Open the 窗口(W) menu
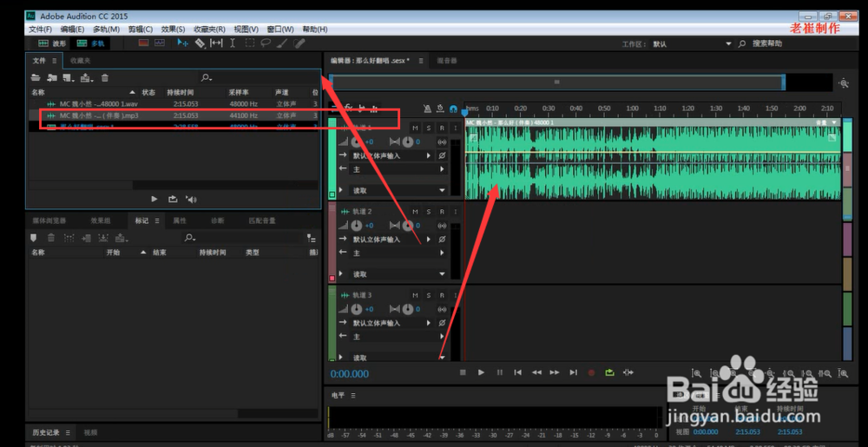 pyautogui.click(x=280, y=30)
